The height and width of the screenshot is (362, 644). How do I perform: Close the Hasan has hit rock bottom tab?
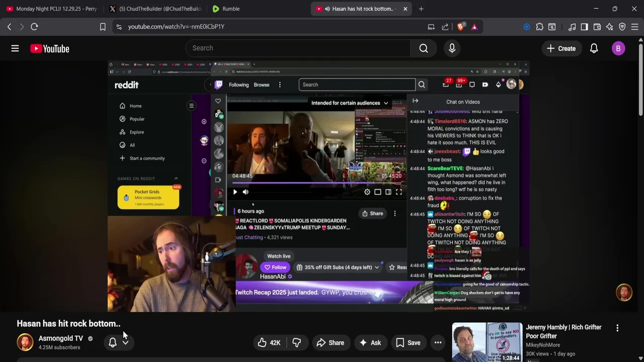click(x=405, y=9)
